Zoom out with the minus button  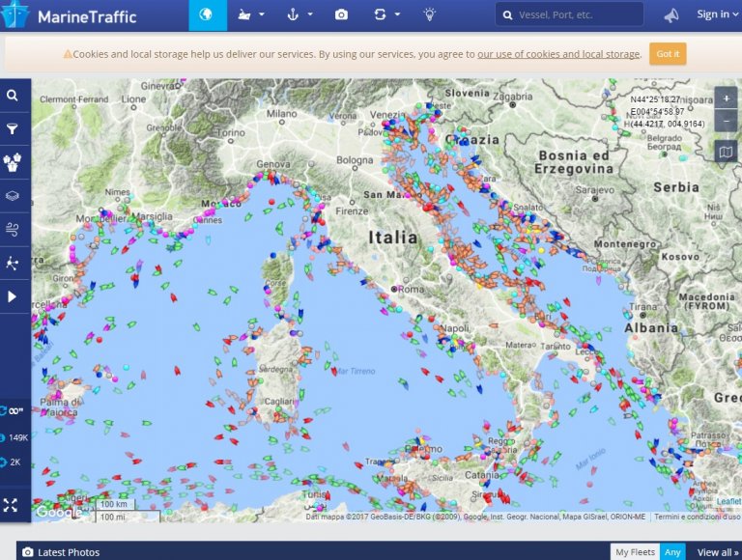(726, 121)
